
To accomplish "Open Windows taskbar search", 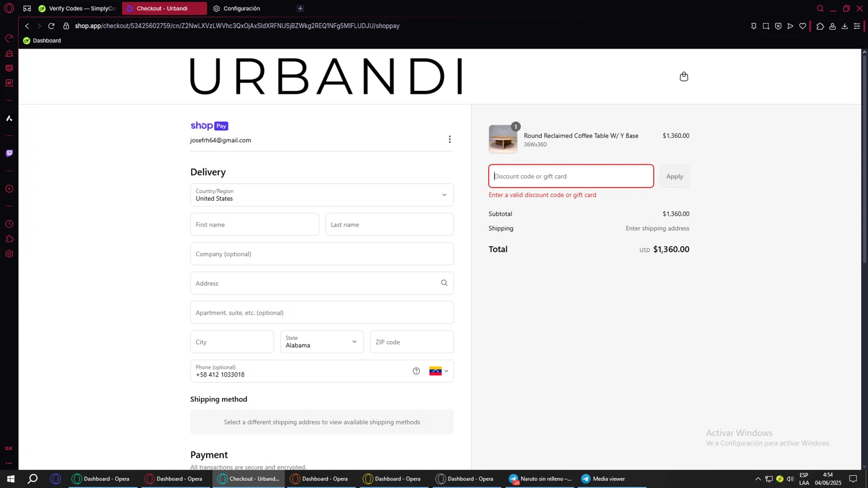I will 33,479.
